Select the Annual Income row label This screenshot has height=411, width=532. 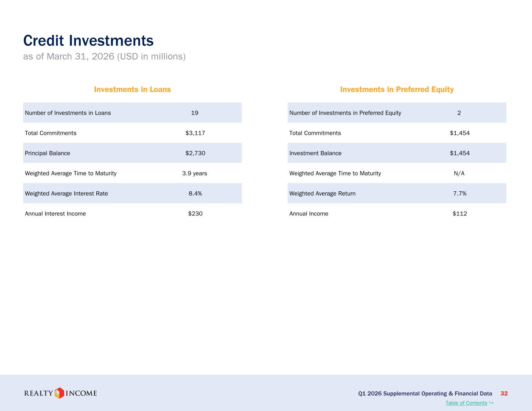coord(309,213)
